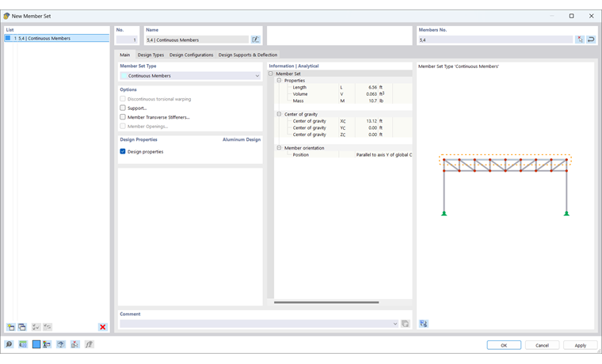Screen dimensions: 602x364
Task: Switch to the Design Types tab
Action: [150, 55]
